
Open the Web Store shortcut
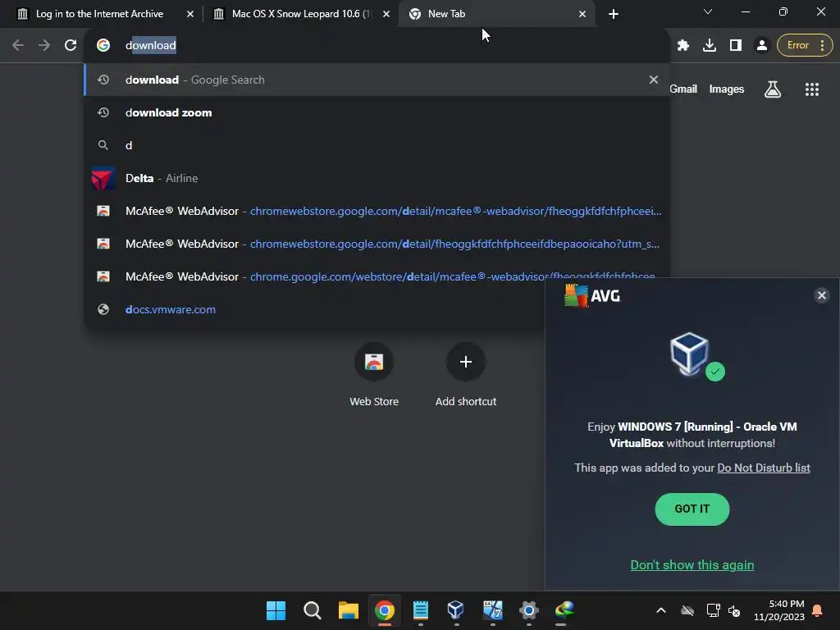[x=374, y=376]
